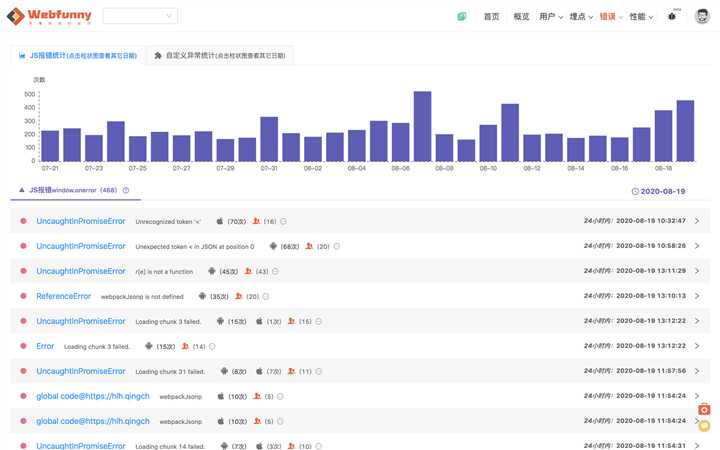Click 'webpackJsonp is not defined' message

[x=142, y=297]
